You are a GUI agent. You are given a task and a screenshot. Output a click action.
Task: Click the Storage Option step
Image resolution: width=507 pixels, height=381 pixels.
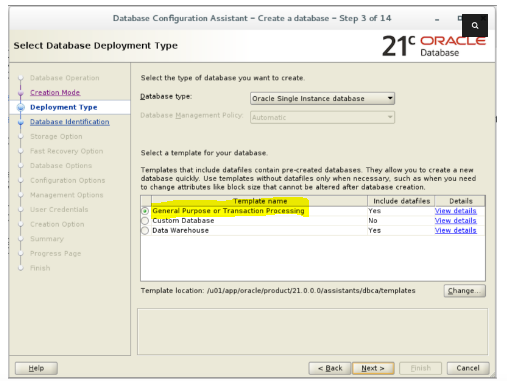tap(56, 137)
